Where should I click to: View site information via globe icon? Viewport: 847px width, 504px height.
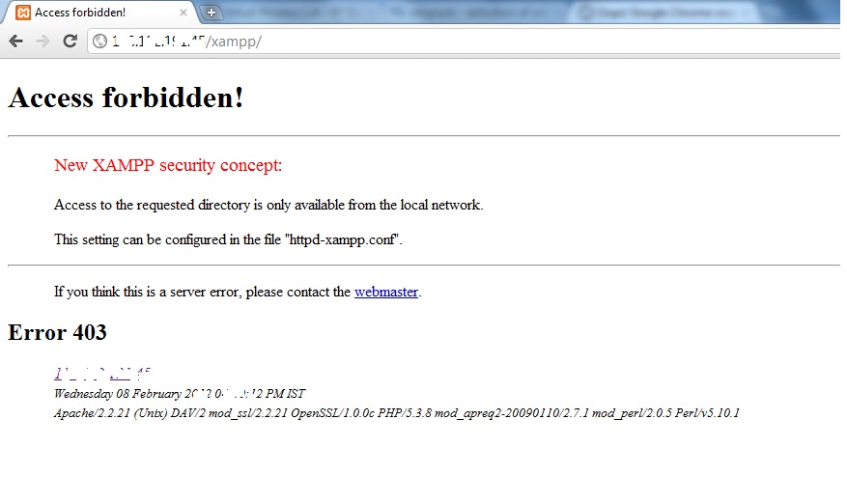tap(99, 42)
